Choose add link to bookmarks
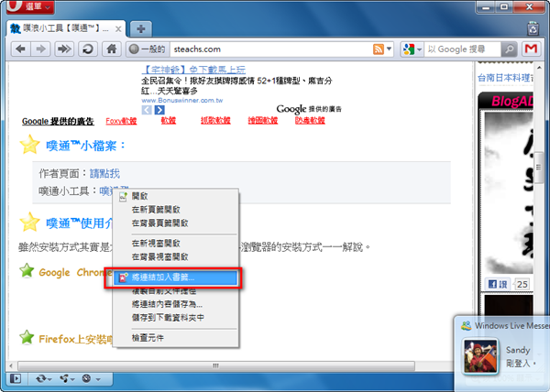The width and height of the screenshot is (550, 392). pyautogui.click(x=176, y=278)
